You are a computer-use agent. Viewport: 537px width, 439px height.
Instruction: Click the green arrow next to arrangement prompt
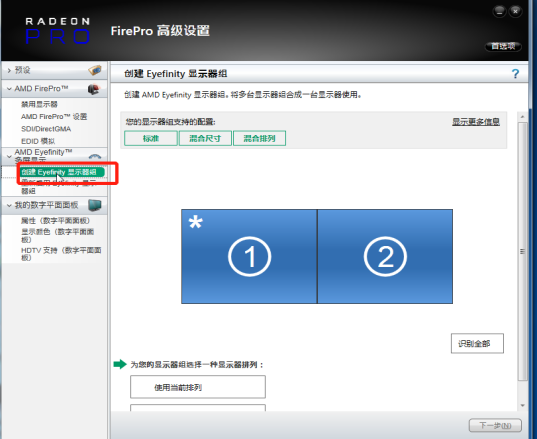click(x=120, y=364)
